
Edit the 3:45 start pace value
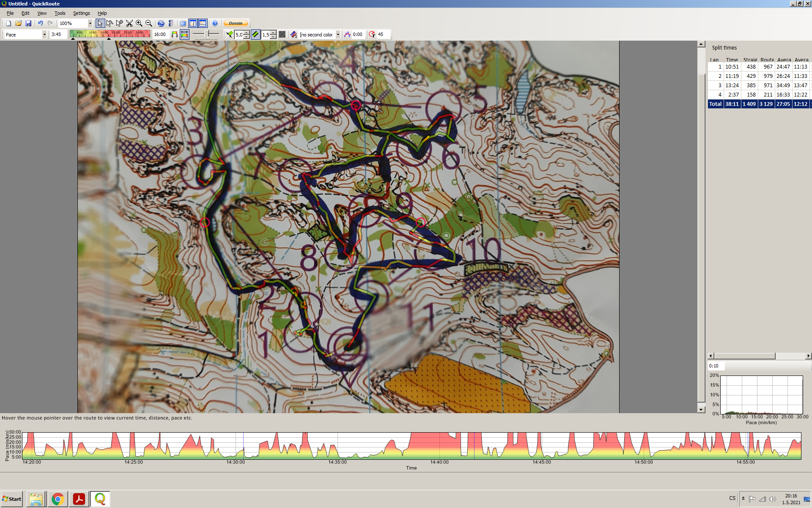point(58,35)
